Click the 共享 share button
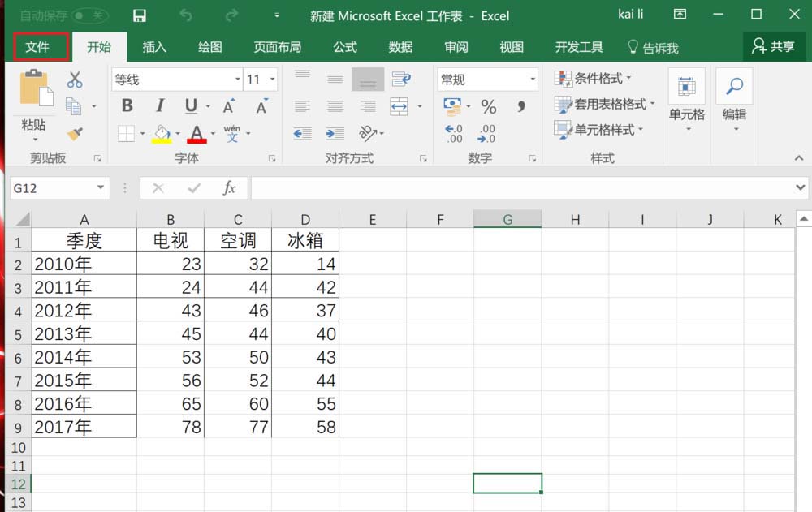812x512 pixels. (773, 47)
